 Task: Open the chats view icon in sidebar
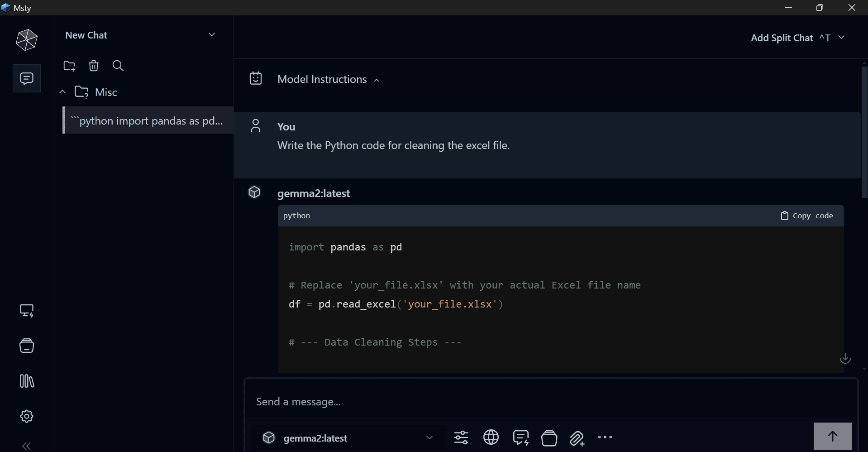click(x=27, y=79)
